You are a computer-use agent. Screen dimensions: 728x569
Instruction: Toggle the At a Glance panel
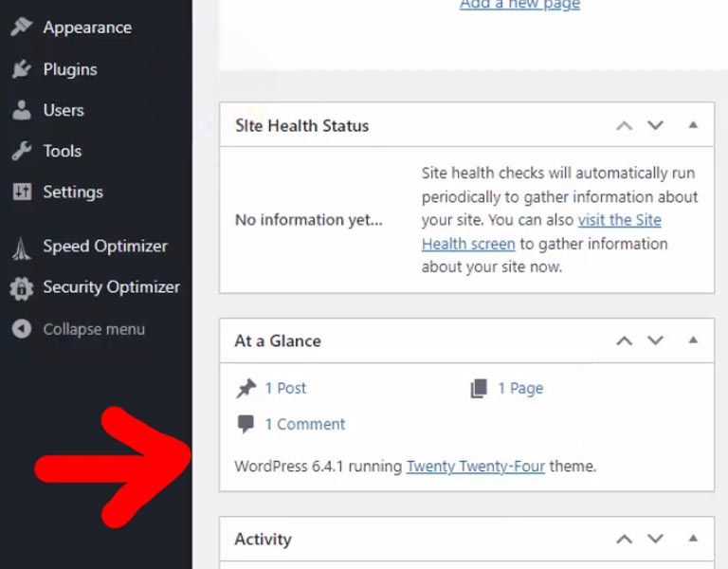(x=693, y=340)
